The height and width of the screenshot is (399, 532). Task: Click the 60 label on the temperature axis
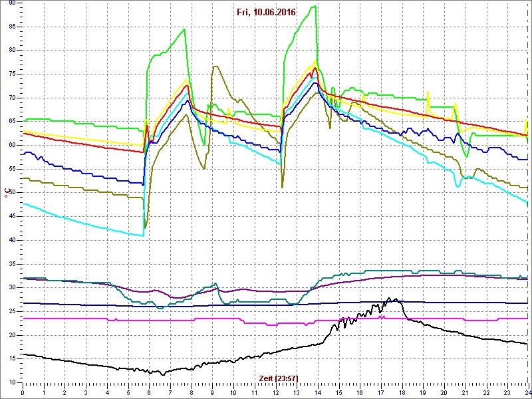[x=12, y=145]
